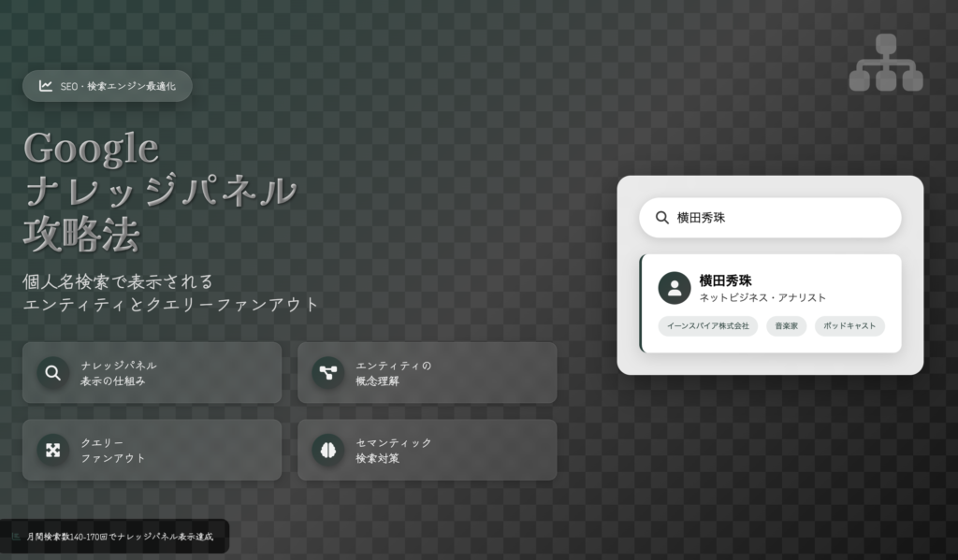Focus the search field containing 横田秀珠

point(770,218)
